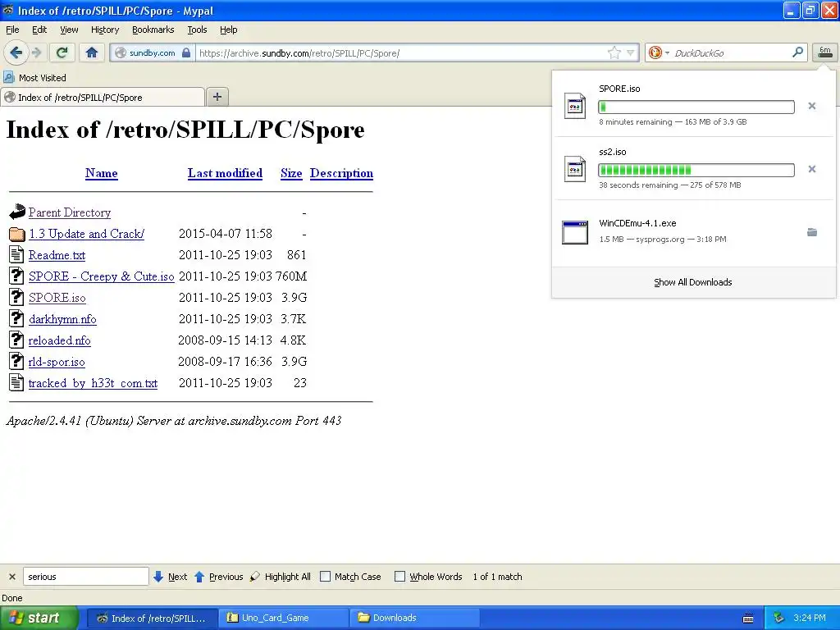
Task: Sort listing by Description
Action: (x=341, y=173)
